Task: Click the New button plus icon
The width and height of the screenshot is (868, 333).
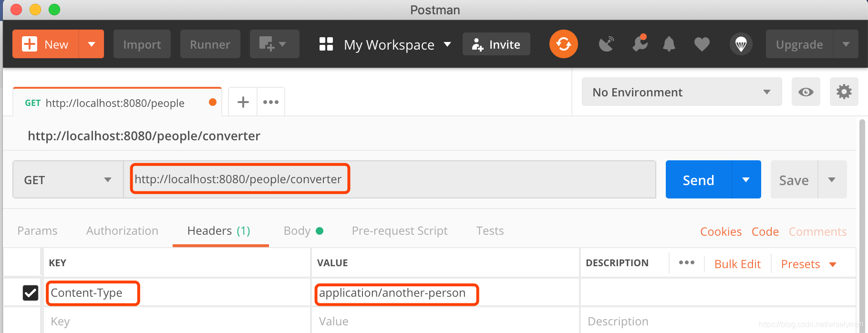Action: point(30,44)
